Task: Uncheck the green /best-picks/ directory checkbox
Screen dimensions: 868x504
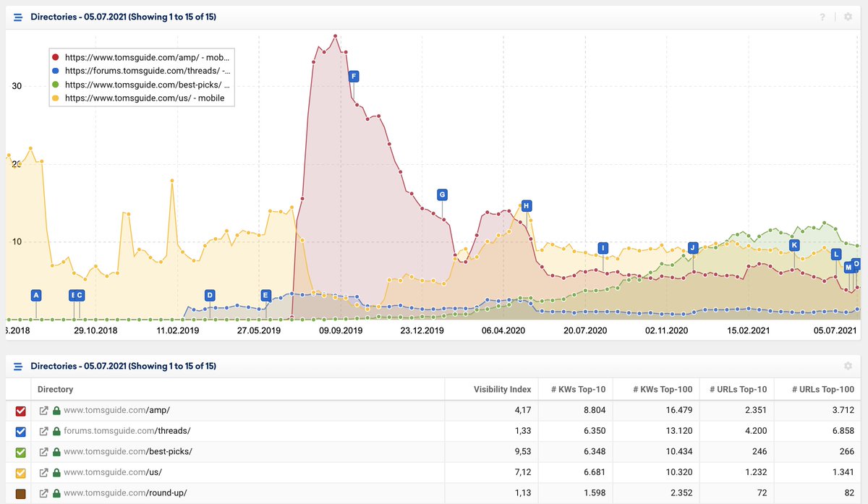Action: pyautogui.click(x=20, y=453)
